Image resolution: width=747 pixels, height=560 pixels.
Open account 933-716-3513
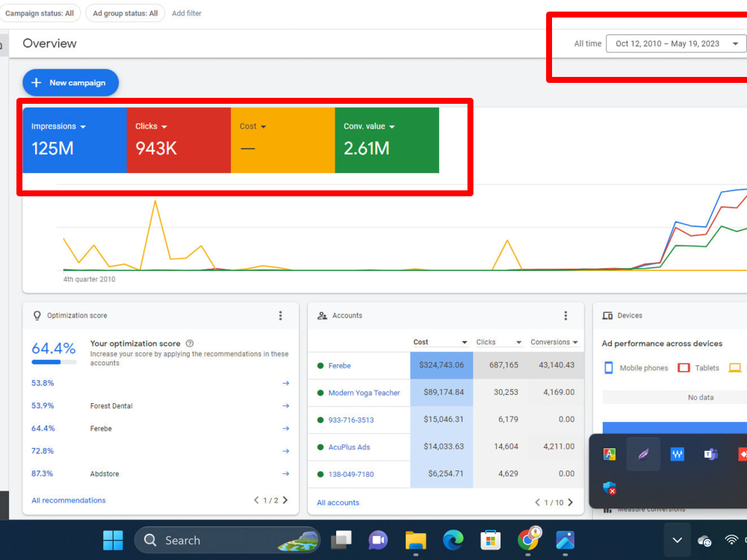351,420
